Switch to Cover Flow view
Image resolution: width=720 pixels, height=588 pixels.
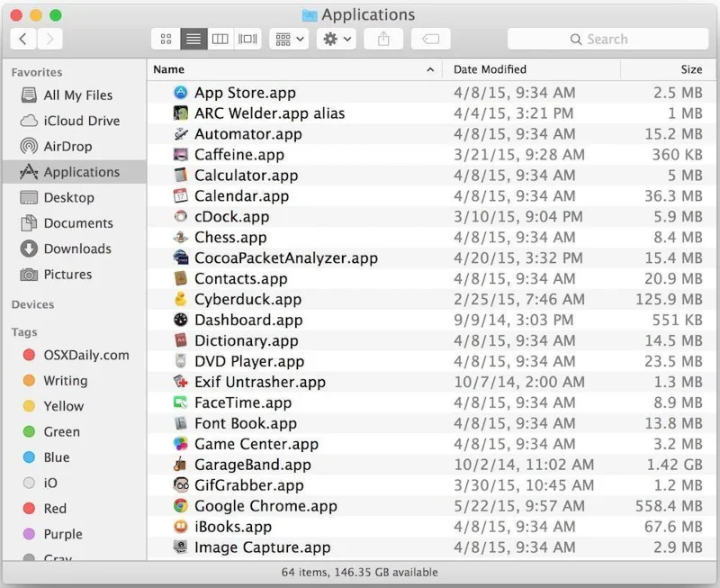[x=247, y=39]
